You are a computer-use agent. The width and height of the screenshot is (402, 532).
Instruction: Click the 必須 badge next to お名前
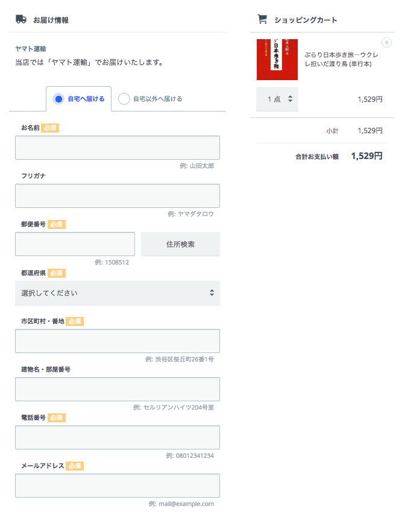tap(50, 128)
